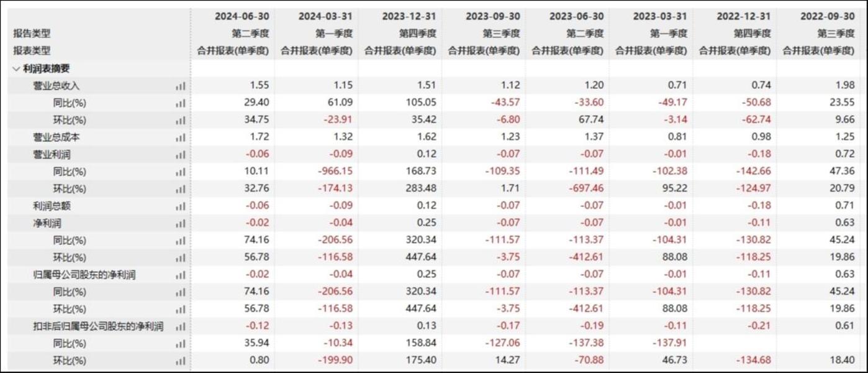Collapse the 利润表摘要 section
Viewport: 868px width, 373px height.
click(16, 69)
